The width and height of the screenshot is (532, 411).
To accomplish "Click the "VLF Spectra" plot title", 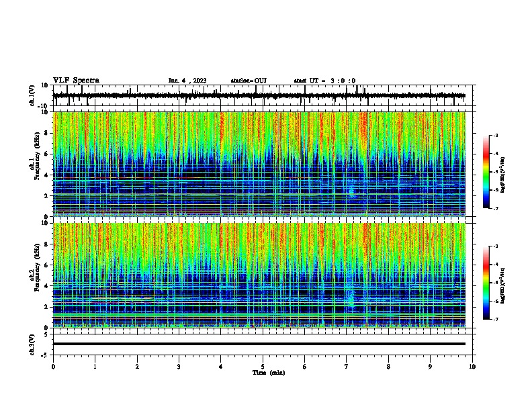I will (x=76, y=81).
